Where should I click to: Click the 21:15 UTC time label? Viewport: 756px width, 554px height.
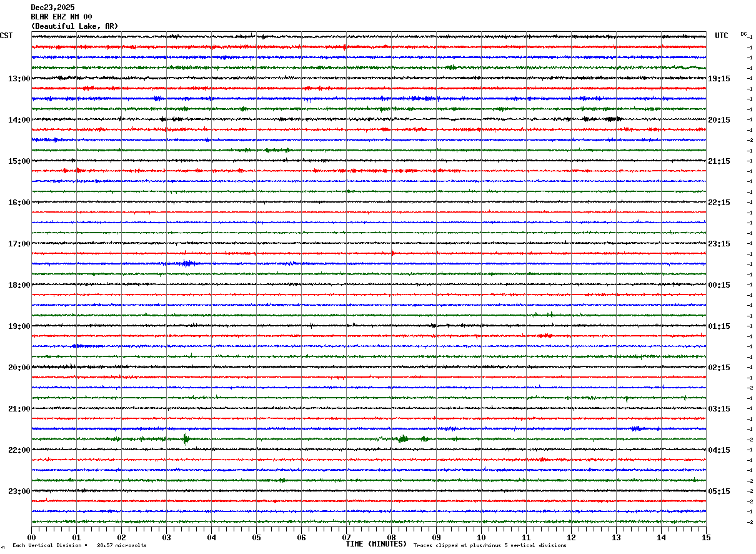[719, 161]
